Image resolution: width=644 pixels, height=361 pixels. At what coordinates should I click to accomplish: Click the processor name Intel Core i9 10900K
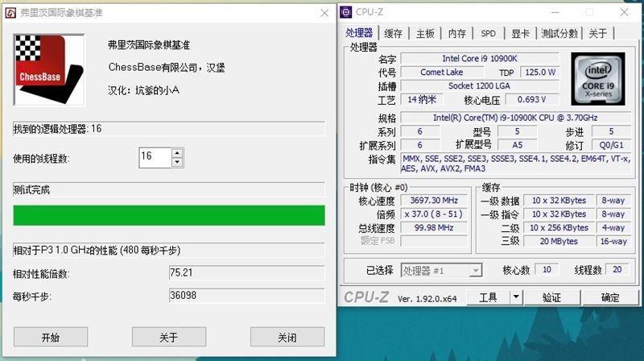pos(480,59)
